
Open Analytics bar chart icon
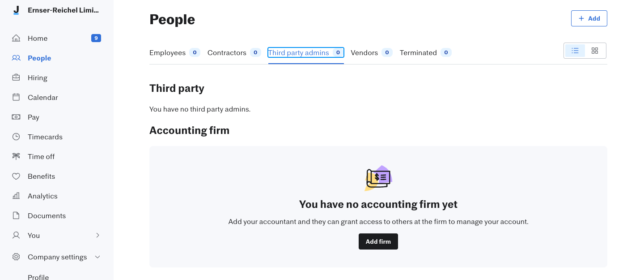pyautogui.click(x=16, y=196)
